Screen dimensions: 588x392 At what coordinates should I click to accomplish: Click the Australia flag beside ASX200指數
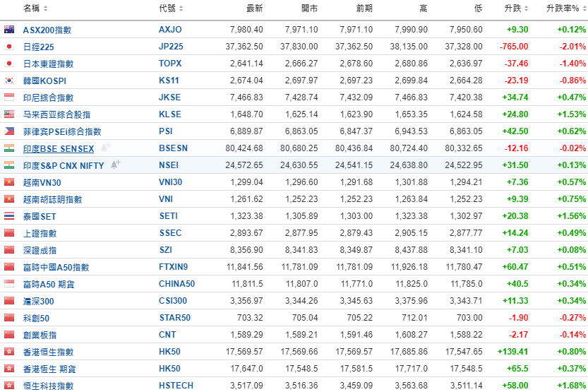[x=9, y=30]
